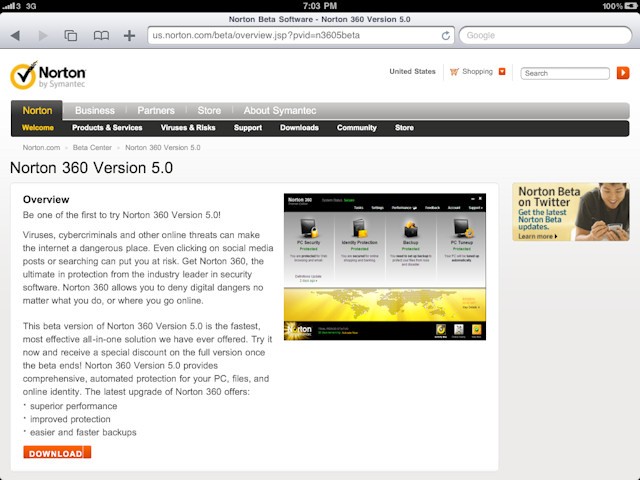Image resolution: width=640 pixels, height=480 pixels.
Task: Open the About Symantec tab
Action: [x=280, y=110]
